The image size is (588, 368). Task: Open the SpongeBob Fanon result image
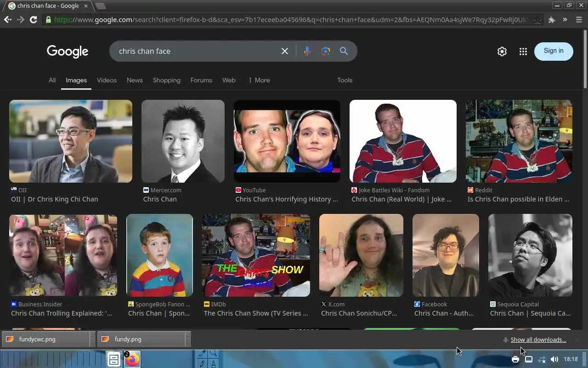pyautogui.click(x=159, y=255)
